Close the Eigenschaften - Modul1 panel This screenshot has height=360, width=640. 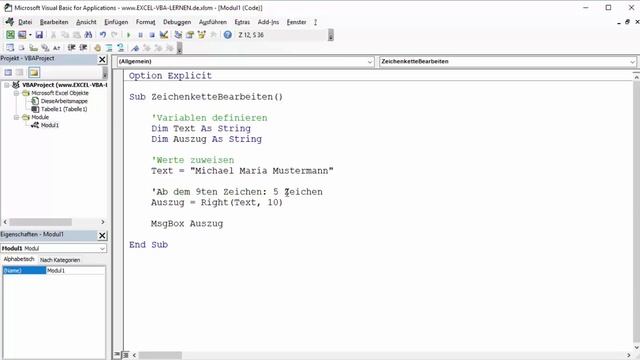coord(102,236)
